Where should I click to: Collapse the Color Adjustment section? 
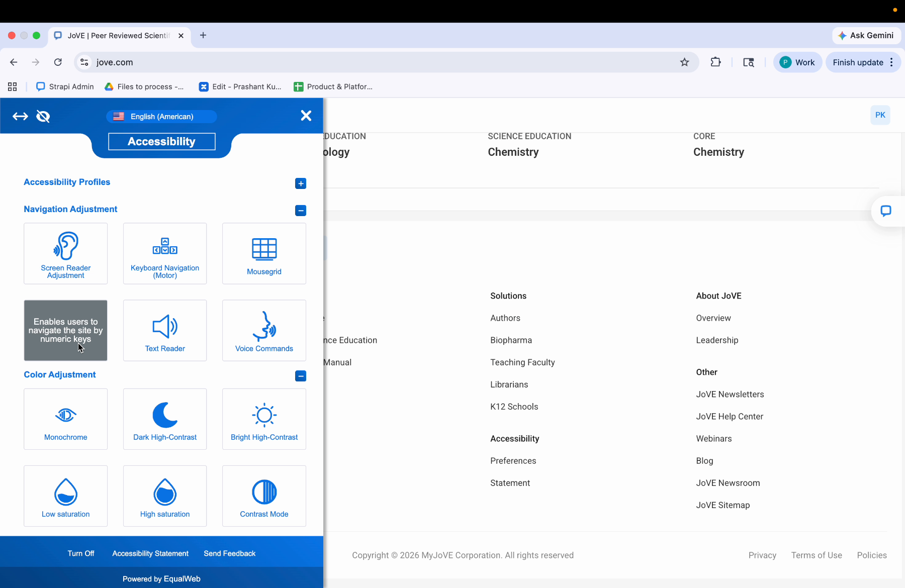click(x=301, y=376)
